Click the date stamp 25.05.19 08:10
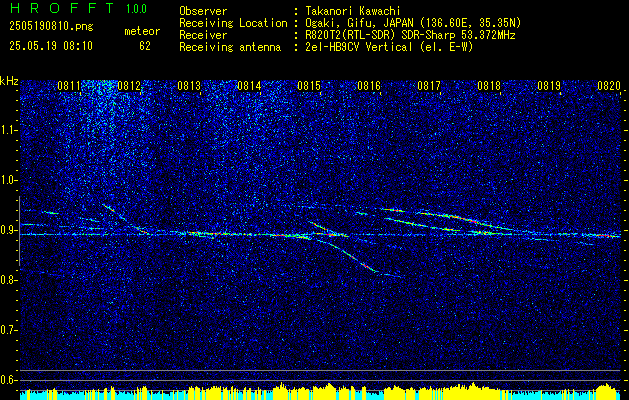The height and width of the screenshot is (400, 629). [51, 46]
